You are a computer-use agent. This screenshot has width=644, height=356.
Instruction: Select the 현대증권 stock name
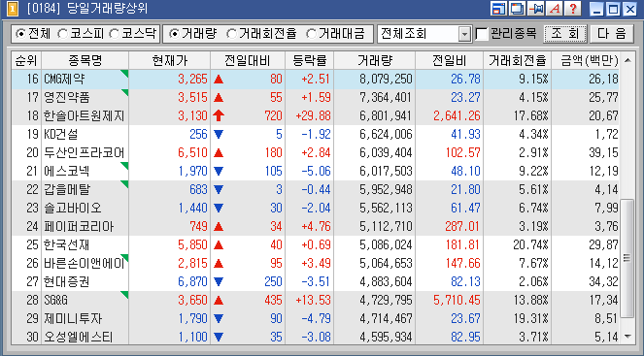pos(66,281)
